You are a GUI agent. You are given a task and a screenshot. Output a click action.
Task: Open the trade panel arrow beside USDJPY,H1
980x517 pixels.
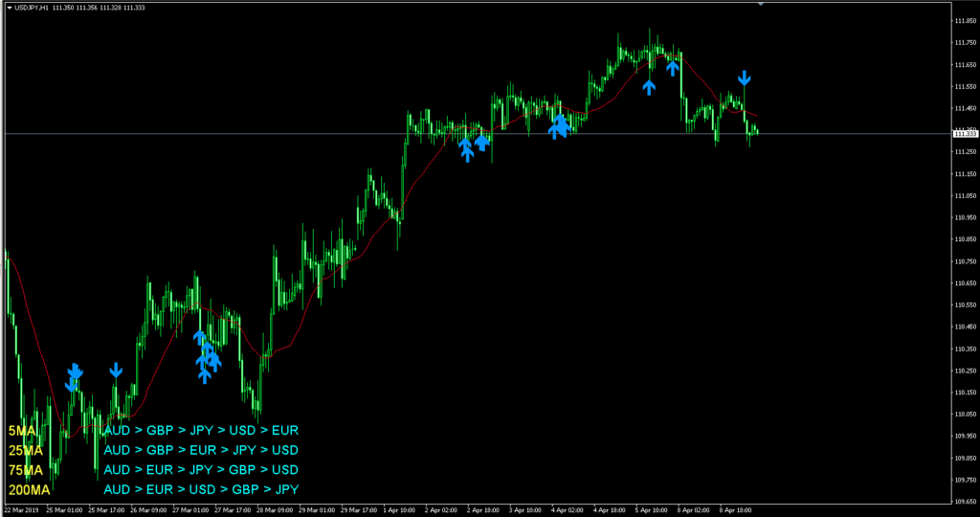[9, 7]
